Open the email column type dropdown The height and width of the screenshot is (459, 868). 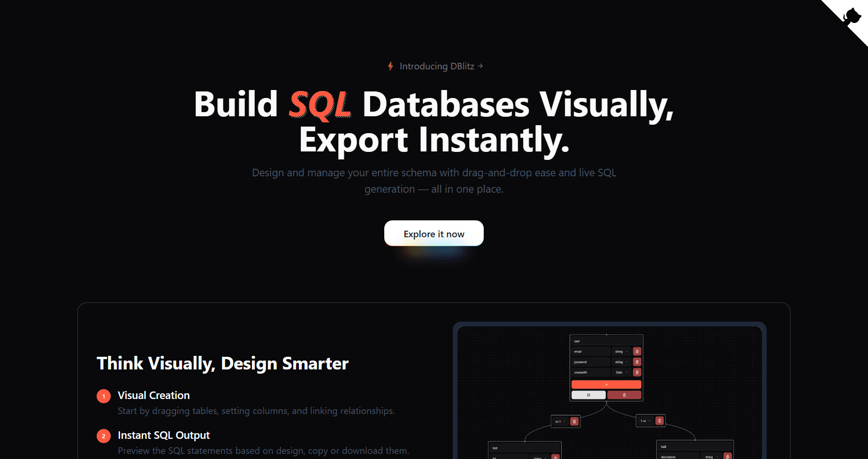tap(621, 352)
